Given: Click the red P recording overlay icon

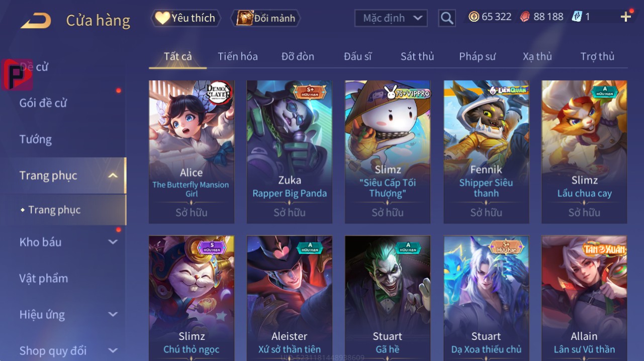Looking at the screenshot, I should click(17, 75).
